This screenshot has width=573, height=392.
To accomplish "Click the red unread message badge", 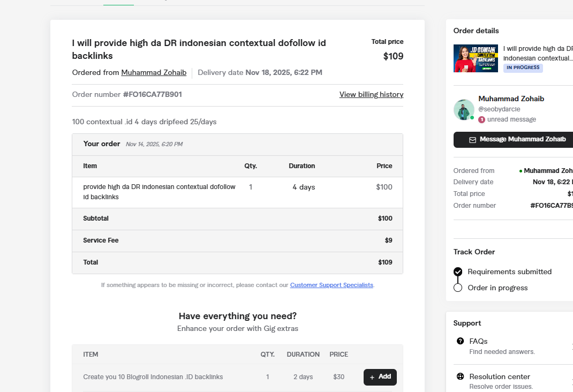I will click(x=481, y=119).
